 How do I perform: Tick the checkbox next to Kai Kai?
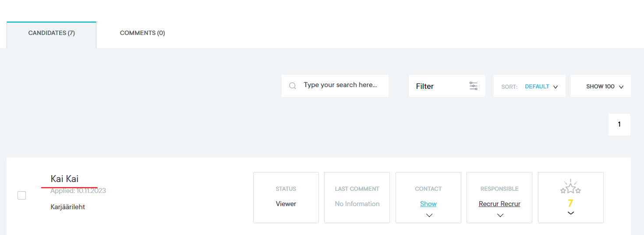point(22,196)
